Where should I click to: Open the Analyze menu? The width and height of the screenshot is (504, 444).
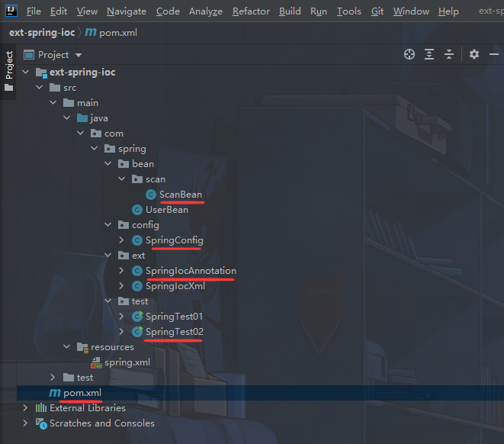(x=206, y=11)
